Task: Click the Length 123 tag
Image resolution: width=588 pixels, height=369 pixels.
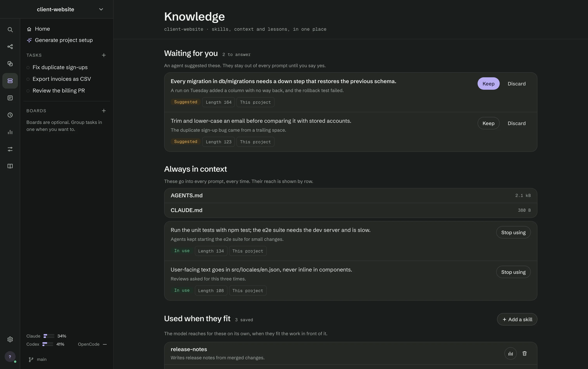Action: click(218, 142)
